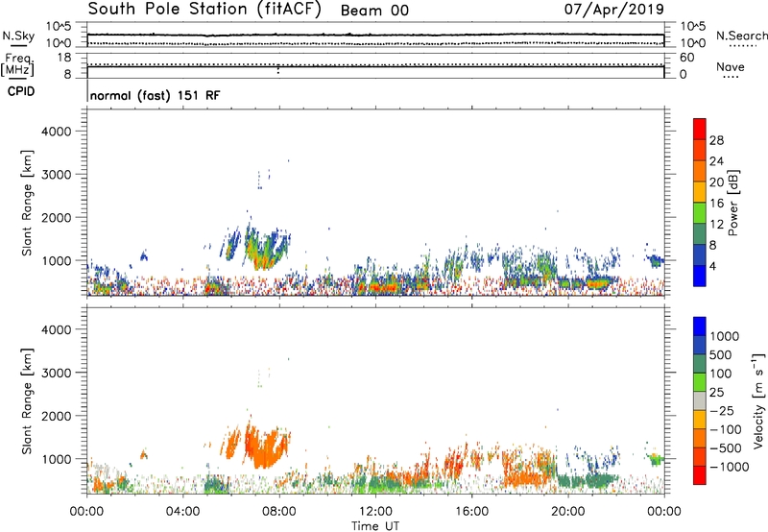The height and width of the screenshot is (532, 768).
Task: Click the '60' Nave axis value
Action: 686,58
